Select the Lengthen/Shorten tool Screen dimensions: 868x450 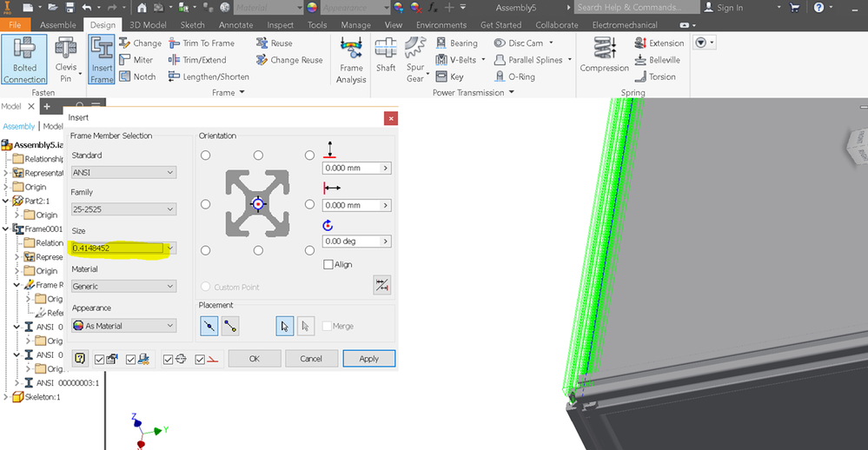click(x=209, y=76)
